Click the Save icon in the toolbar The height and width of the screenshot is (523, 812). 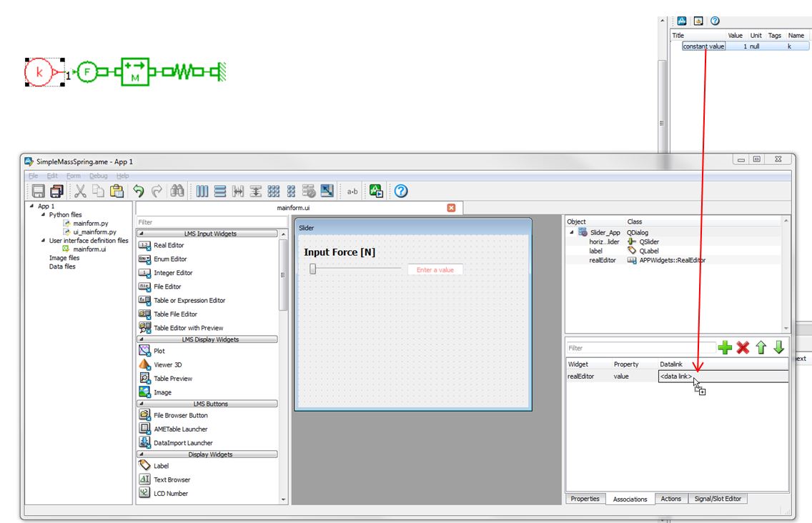click(x=38, y=191)
